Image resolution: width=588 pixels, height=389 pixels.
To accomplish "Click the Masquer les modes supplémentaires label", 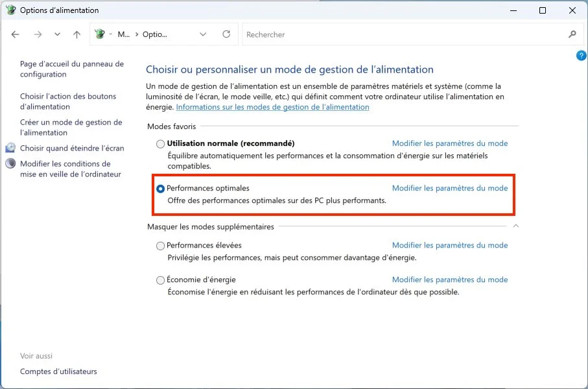I will click(x=211, y=226).
